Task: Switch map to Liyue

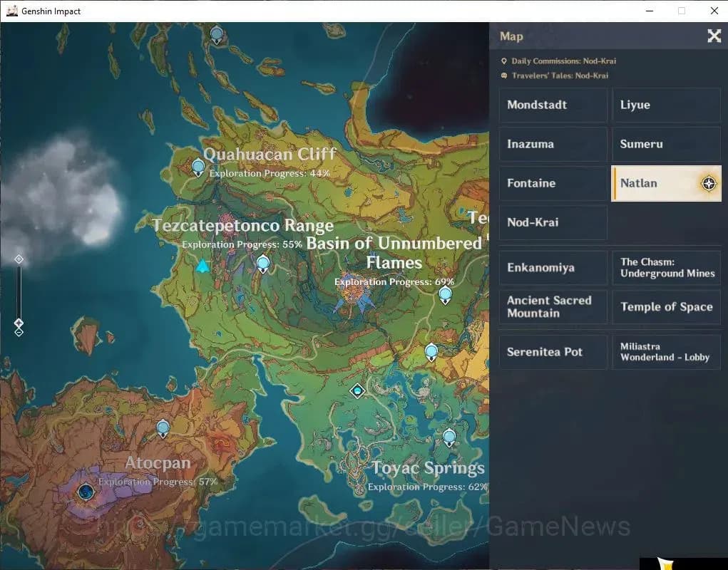Action: pos(666,105)
